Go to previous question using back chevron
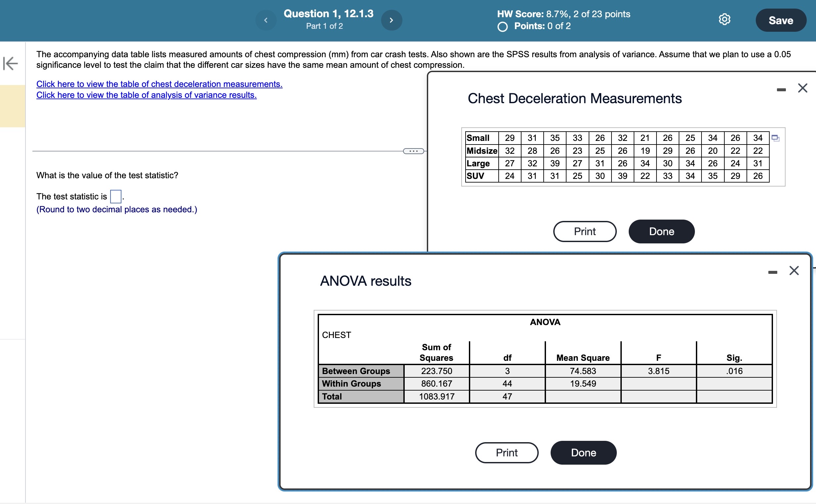The width and height of the screenshot is (816, 504). click(x=266, y=20)
